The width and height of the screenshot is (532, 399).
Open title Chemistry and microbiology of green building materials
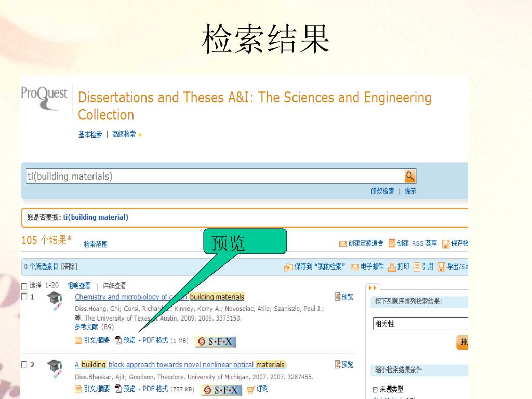point(159,297)
